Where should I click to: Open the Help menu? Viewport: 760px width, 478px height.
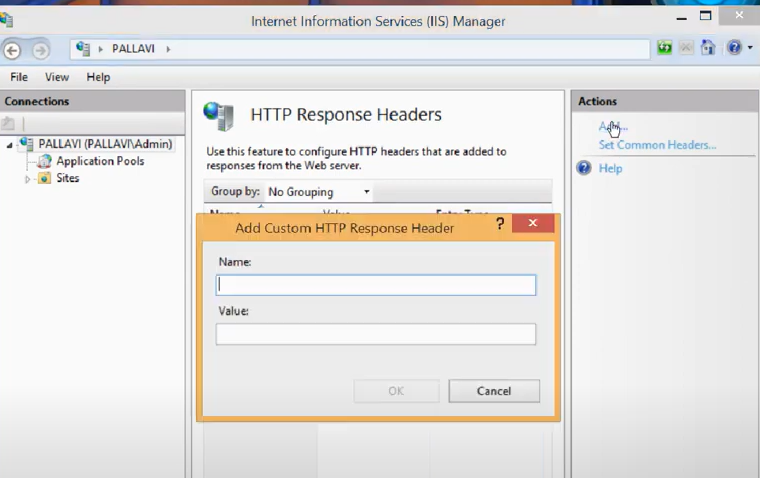point(98,77)
